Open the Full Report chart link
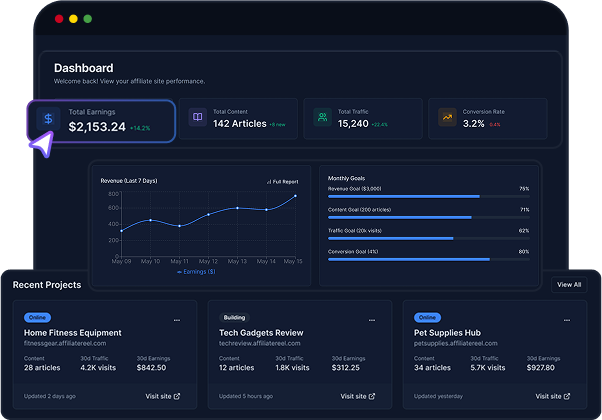 click(x=283, y=182)
